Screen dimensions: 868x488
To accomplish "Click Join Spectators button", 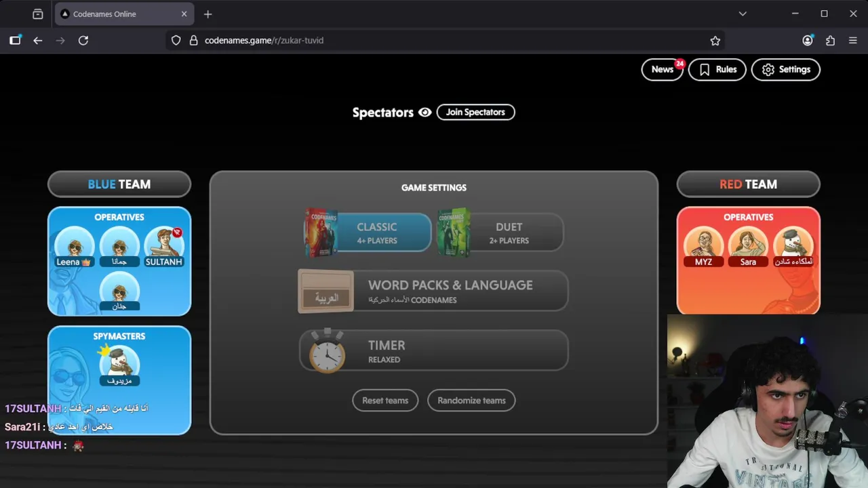I will [475, 112].
